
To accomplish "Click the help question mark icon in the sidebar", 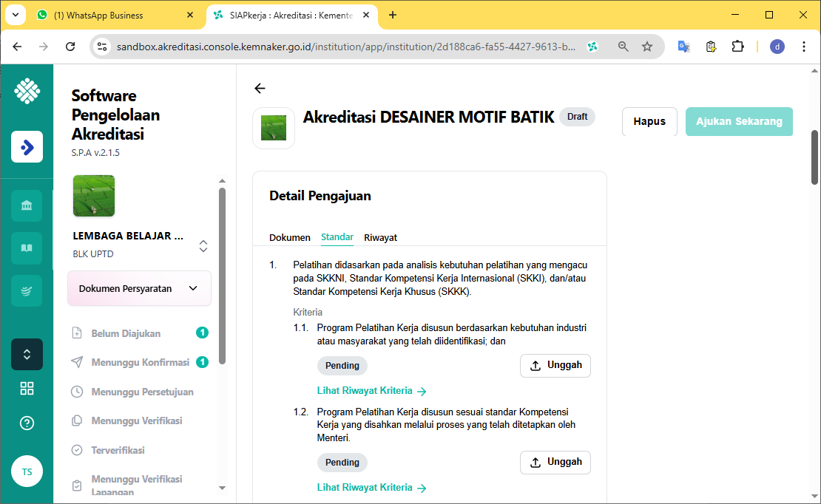I will [x=27, y=423].
